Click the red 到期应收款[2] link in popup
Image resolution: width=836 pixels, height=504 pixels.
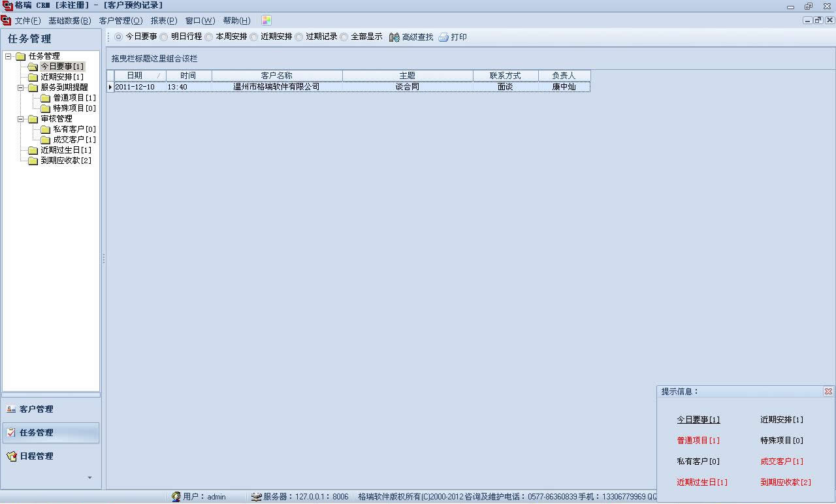786,482
